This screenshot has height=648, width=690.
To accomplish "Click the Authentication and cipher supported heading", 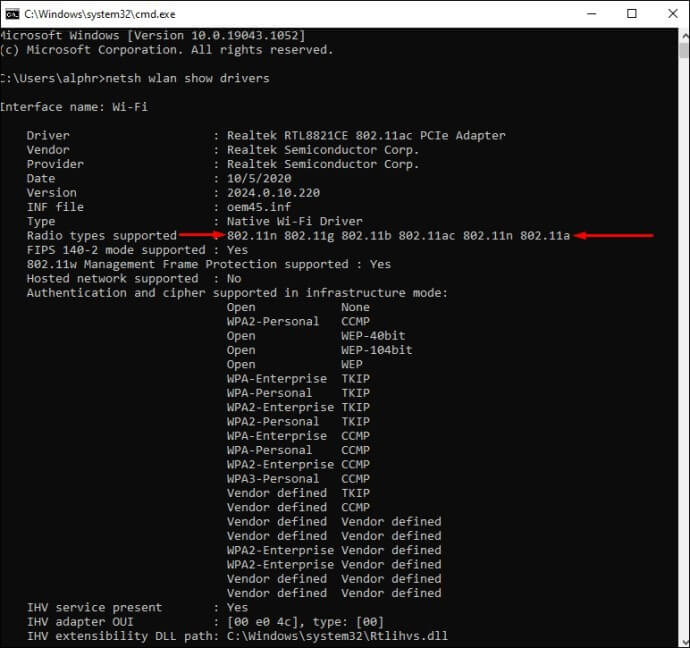I will click(x=237, y=293).
